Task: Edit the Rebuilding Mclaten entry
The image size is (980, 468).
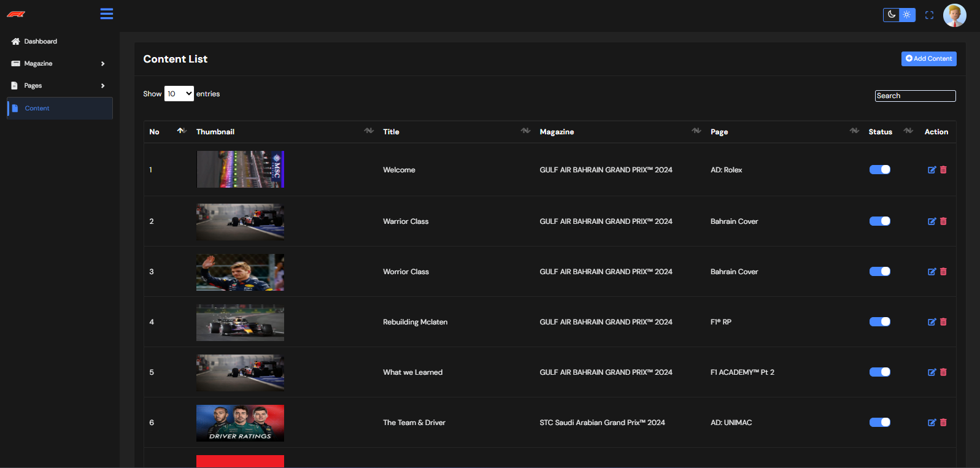Action: (x=932, y=322)
